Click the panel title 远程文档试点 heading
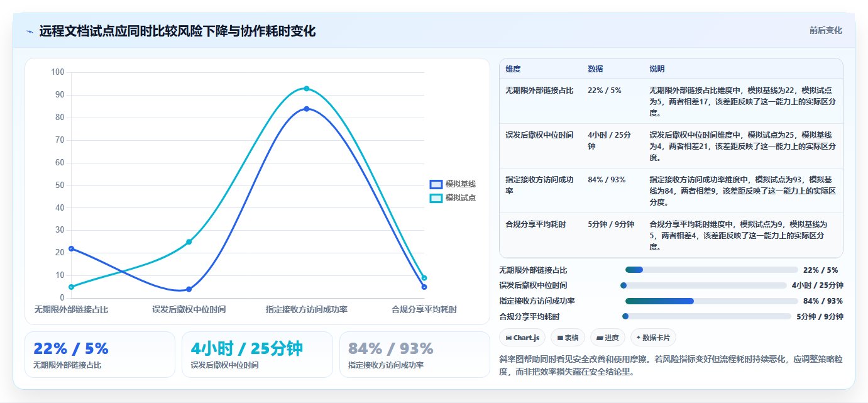The image size is (868, 403). (177, 31)
